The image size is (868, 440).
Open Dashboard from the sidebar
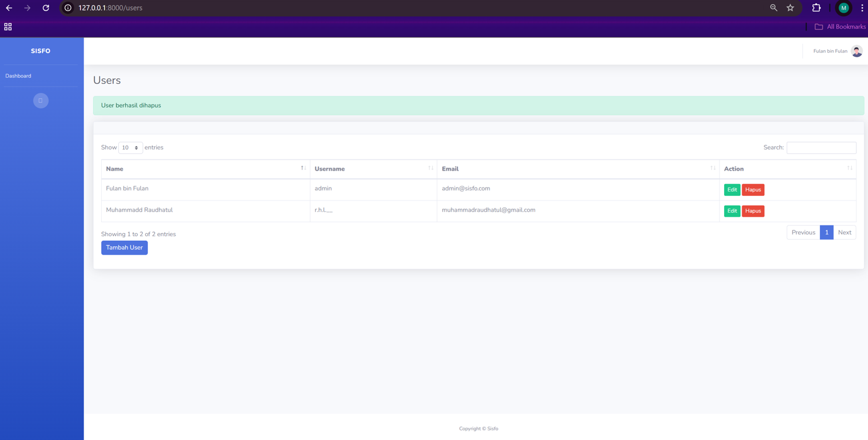tap(19, 76)
